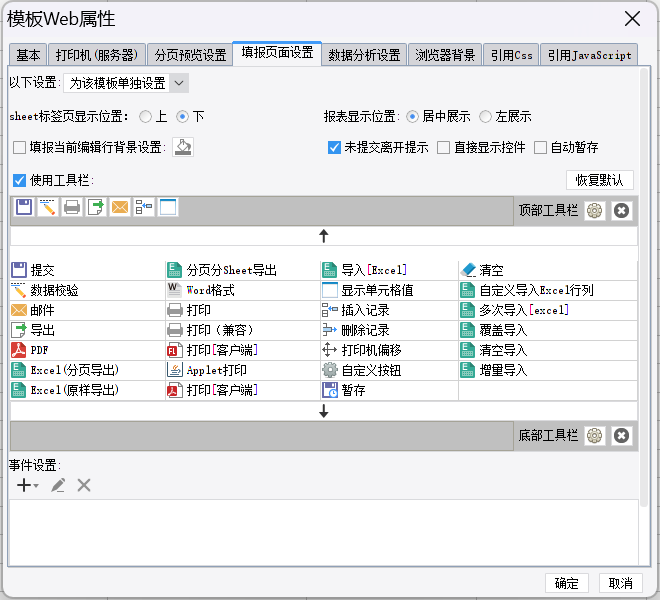Switch to the 分页预览设置 tab
Viewport: 660px width, 600px height.
pos(190,55)
